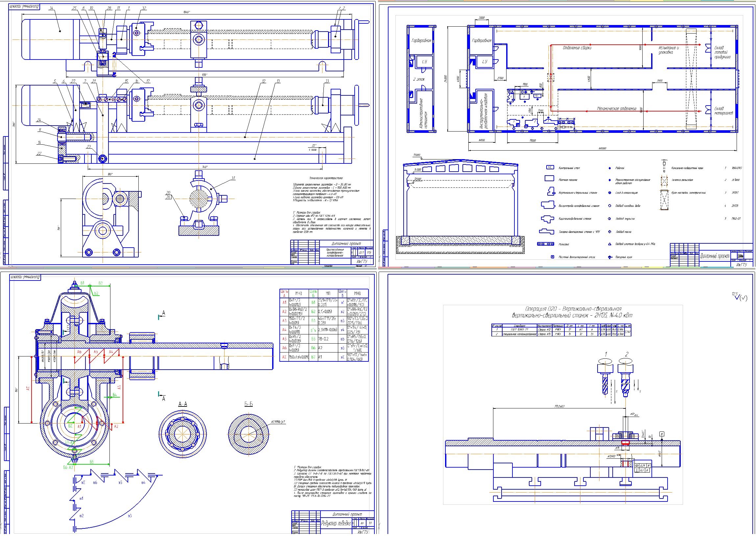Viewport: 756px width, 536px height.
Task: Select the vertical drilling machine legend symbol
Action: (x=551, y=191)
